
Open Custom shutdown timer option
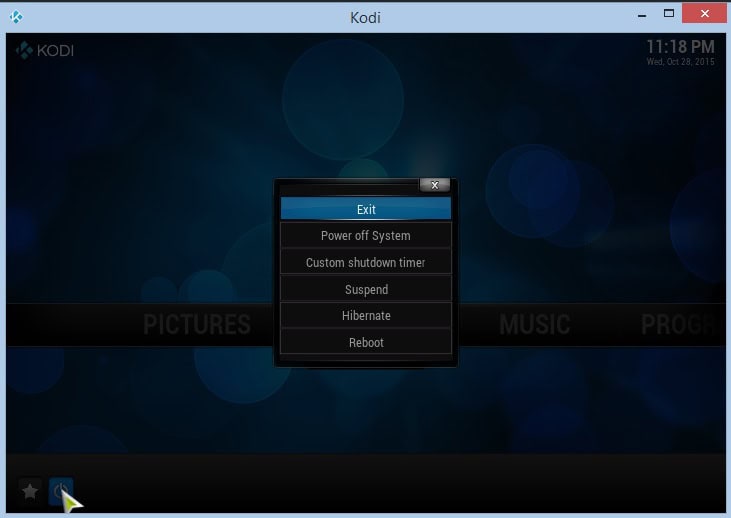(366, 262)
